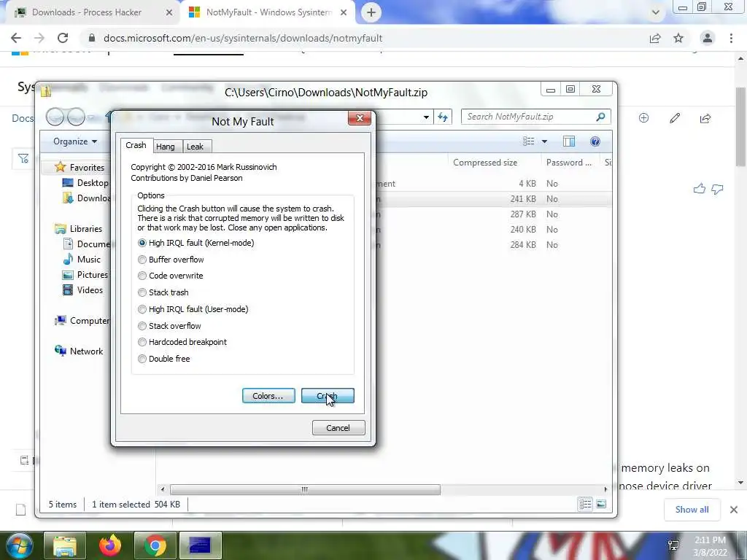747x560 pixels.
Task: Toggle the preview pane icon
Action: click(569, 141)
